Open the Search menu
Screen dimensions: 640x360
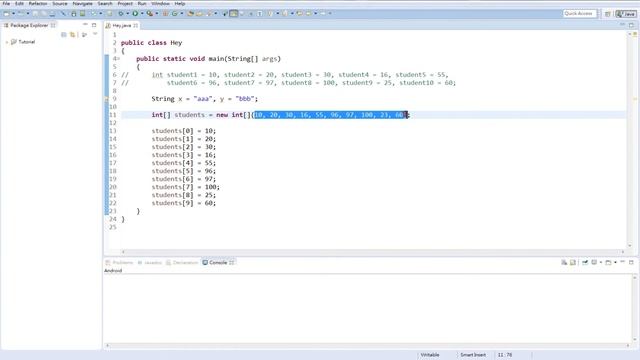105,3
